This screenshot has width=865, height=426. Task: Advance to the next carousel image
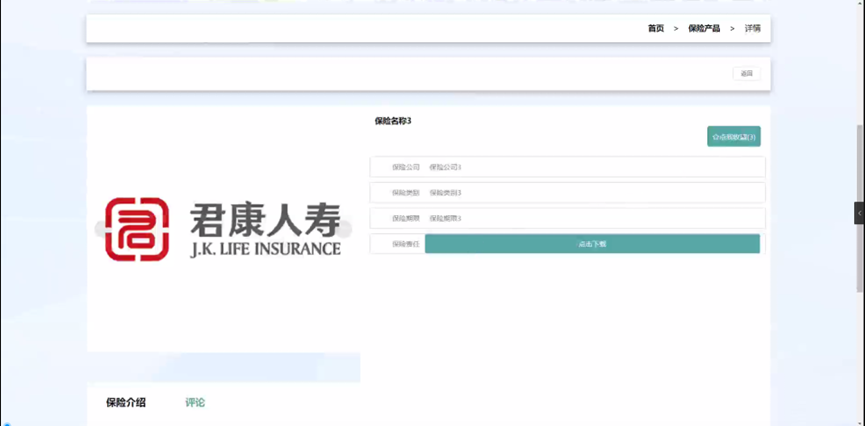coord(344,229)
